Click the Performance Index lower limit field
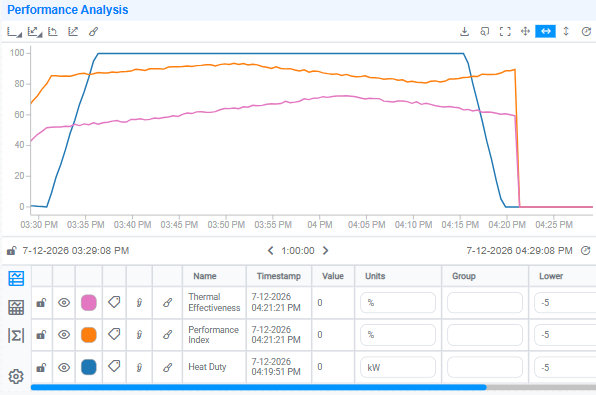596x395 pixels. tap(565, 335)
